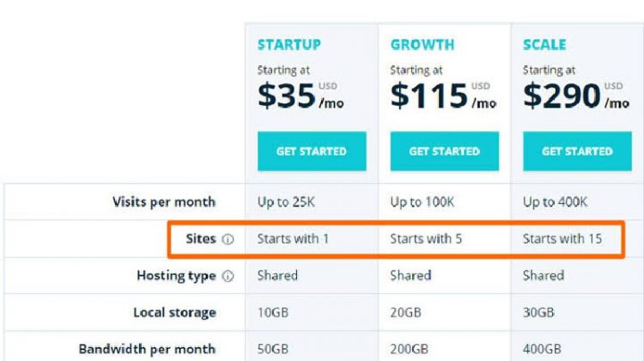Viewport: 644px width, 361px height.
Task: Click the Local storage row label
Action: point(174,313)
